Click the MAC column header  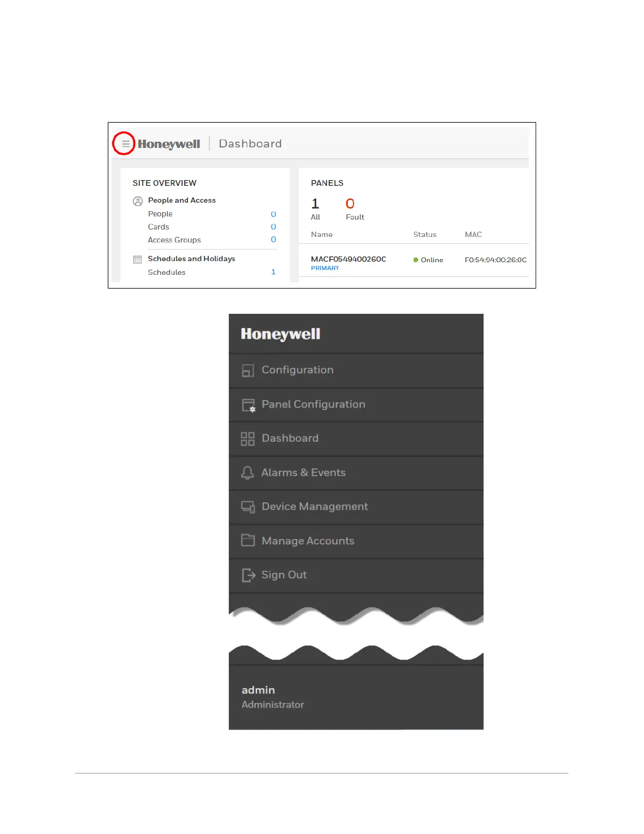473,234
